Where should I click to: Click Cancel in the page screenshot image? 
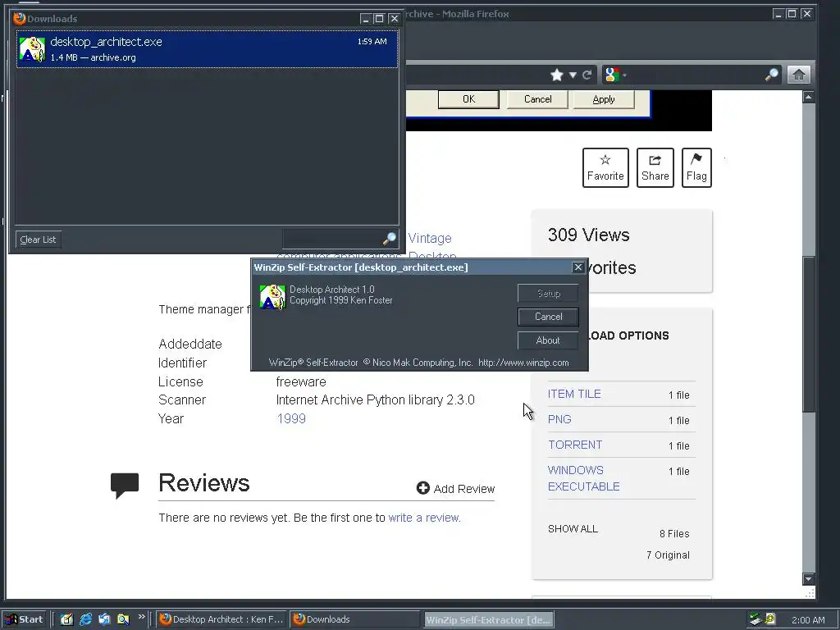[x=537, y=99]
